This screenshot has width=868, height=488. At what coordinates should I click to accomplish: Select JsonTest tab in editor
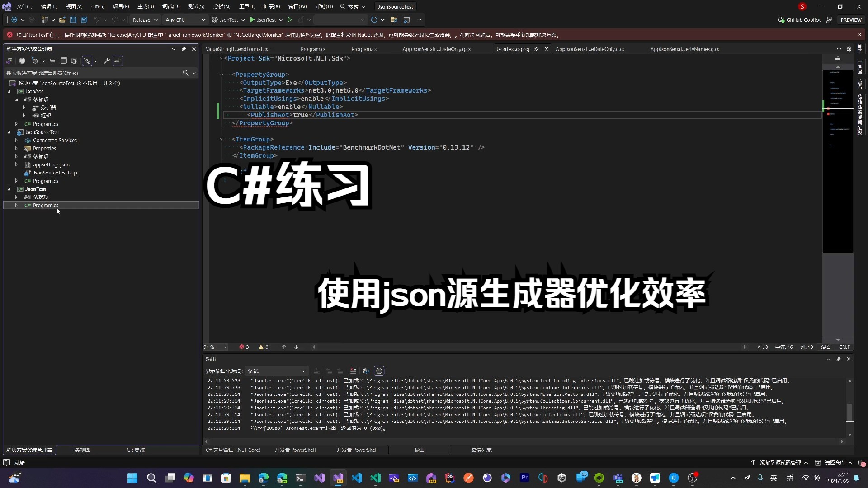(511, 49)
